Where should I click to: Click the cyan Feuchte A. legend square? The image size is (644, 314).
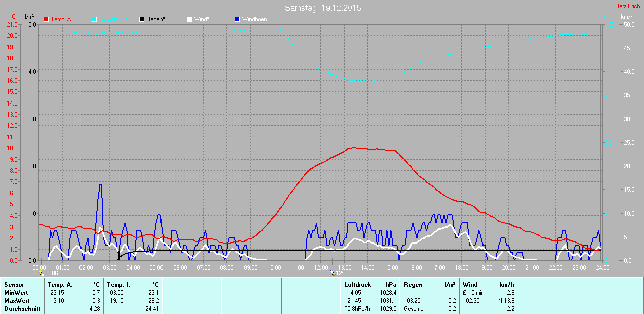coord(95,19)
